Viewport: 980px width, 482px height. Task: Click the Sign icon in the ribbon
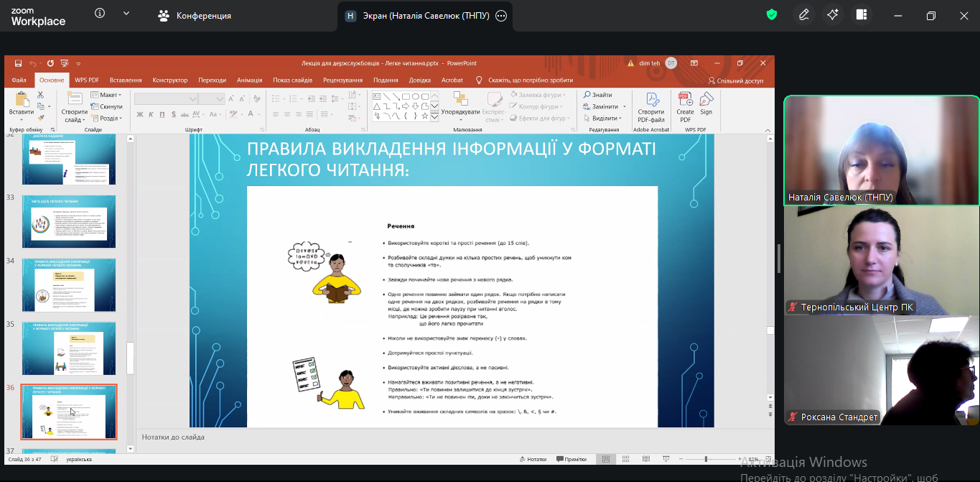[x=706, y=104]
